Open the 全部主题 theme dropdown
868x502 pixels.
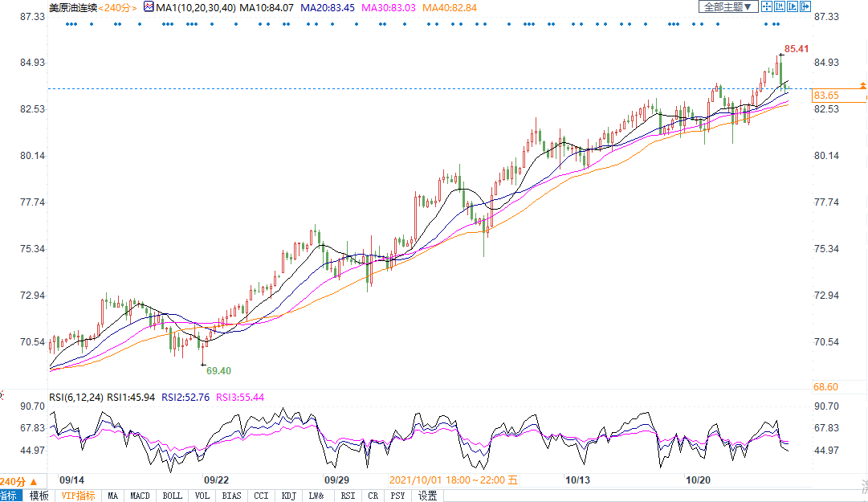(x=728, y=7)
